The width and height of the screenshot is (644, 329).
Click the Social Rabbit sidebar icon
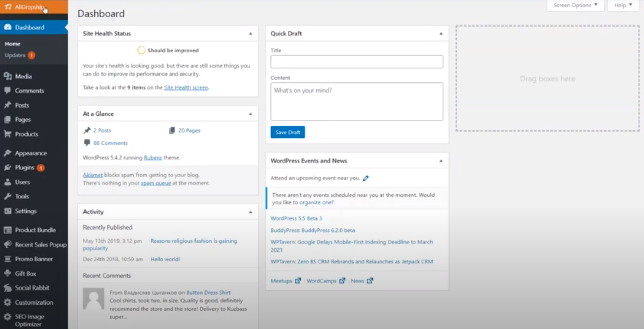(7, 288)
